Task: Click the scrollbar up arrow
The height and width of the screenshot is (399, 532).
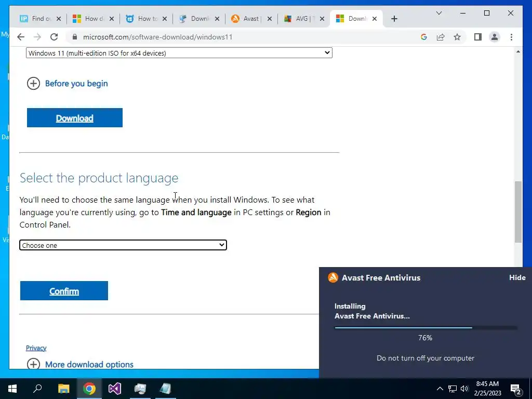Action: coord(518,51)
